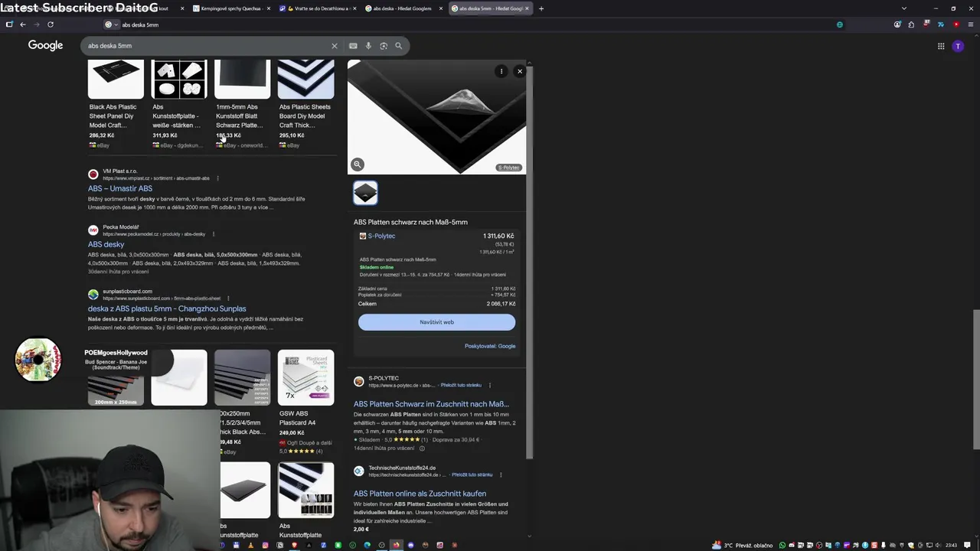Open options for the S-POLYTEC result
The height and width of the screenshot is (551, 980).
(x=490, y=385)
